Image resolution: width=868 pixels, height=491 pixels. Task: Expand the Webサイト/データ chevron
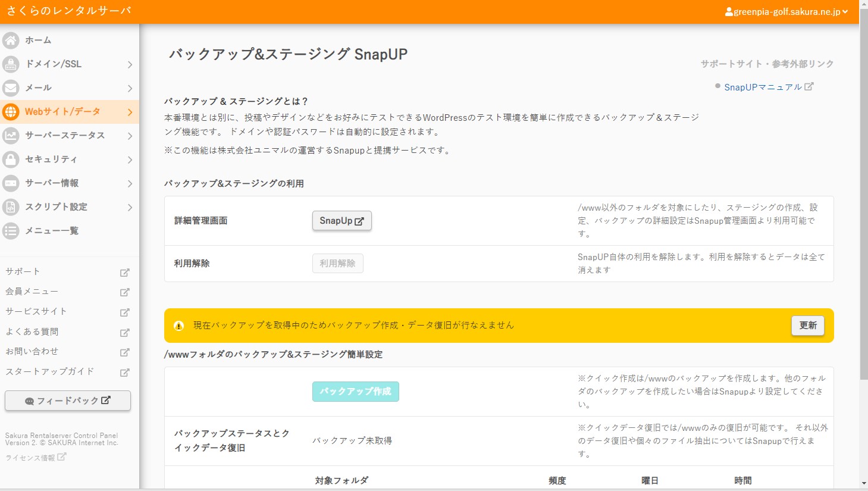[130, 112]
